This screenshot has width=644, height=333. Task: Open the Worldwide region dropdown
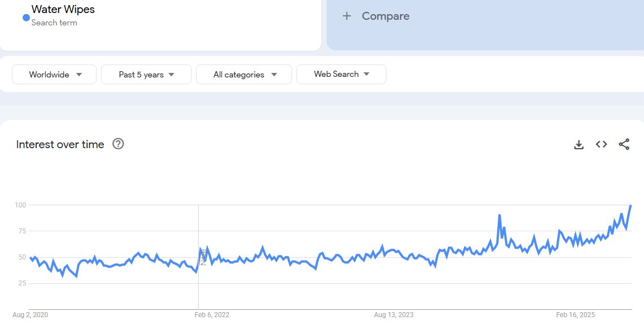click(54, 75)
